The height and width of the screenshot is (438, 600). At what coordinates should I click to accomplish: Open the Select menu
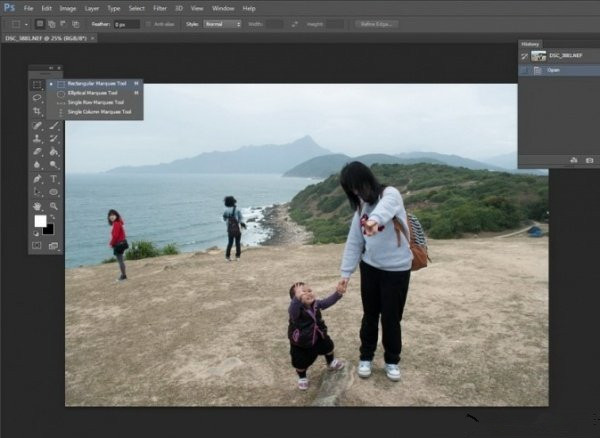[x=137, y=8]
